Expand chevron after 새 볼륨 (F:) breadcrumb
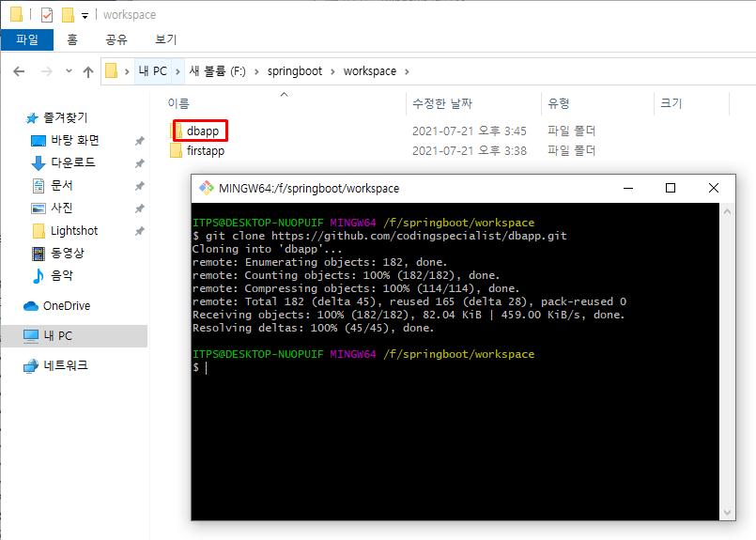Screen dimensions: 756x540 (x=256, y=71)
